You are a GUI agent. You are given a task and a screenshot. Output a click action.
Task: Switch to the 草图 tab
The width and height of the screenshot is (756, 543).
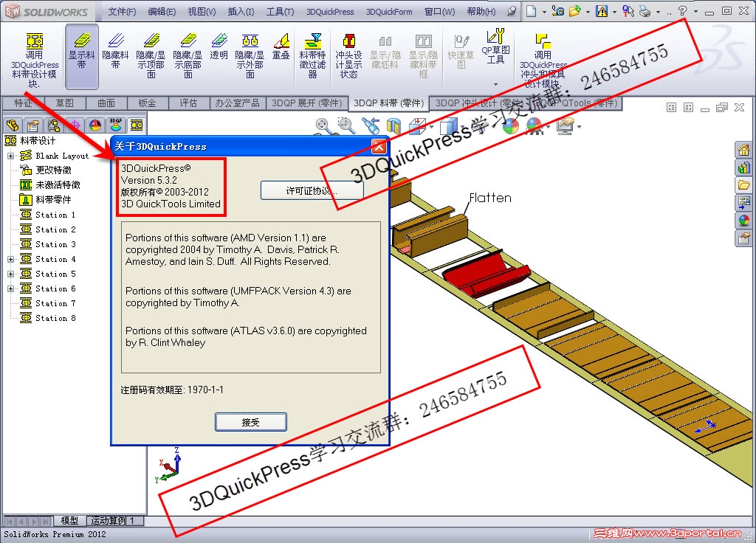click(x=65, y=103)
